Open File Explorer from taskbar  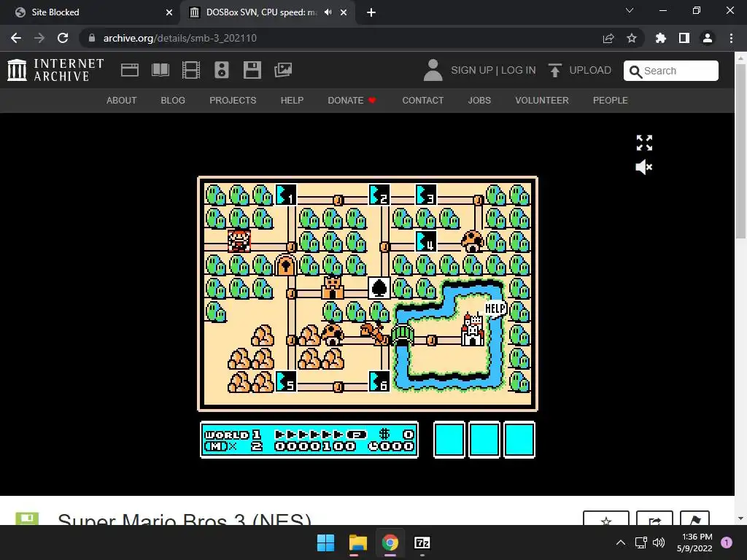[x=357, y=542]
